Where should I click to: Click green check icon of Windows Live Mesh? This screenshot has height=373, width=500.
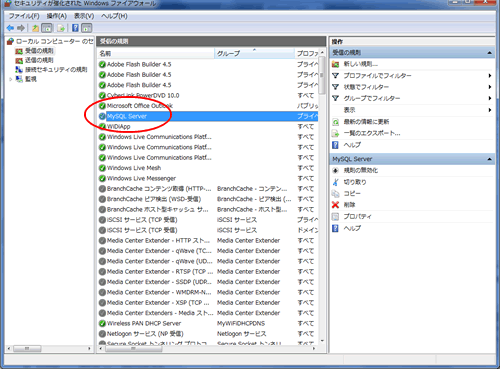(102, 168)
